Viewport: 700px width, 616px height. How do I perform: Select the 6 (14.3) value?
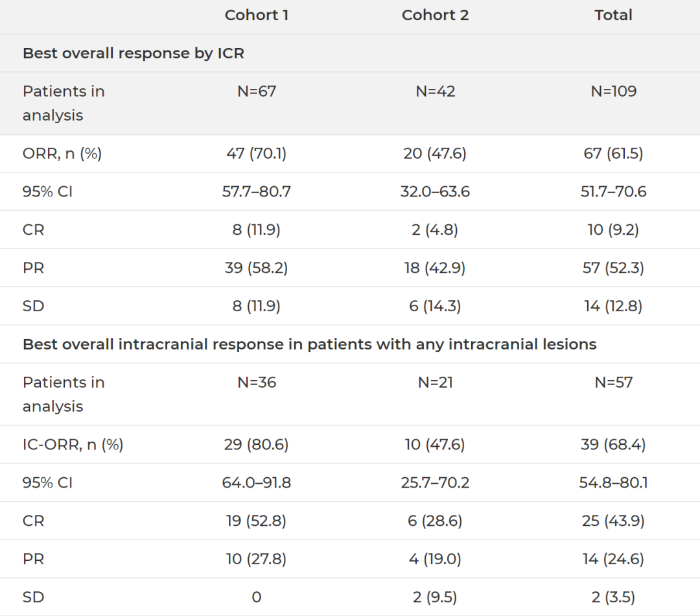tap(435, 306)
